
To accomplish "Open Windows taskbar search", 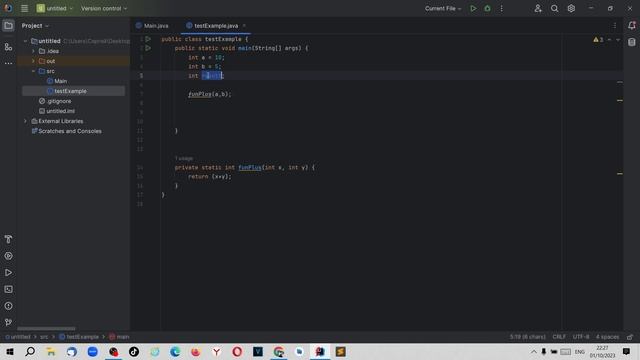I will coord(30,352).
